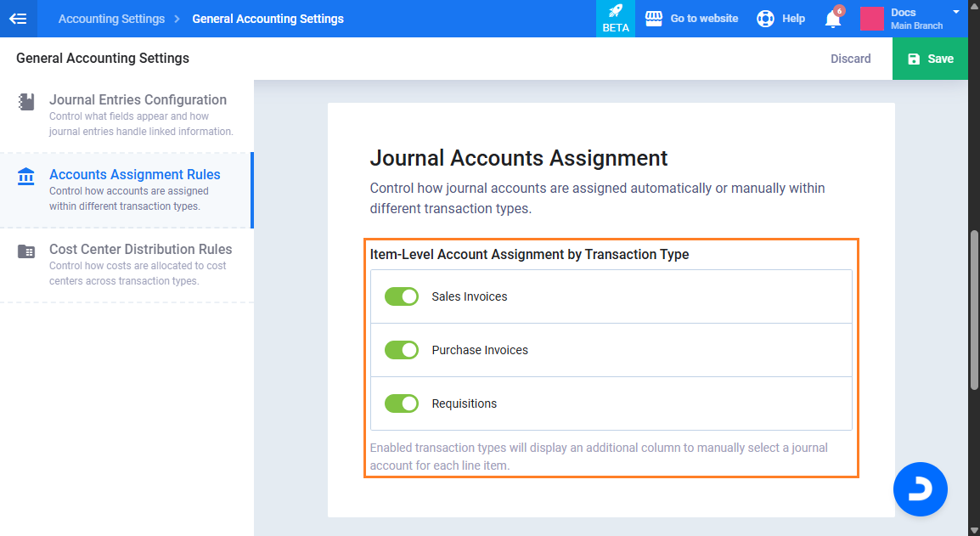The height and width of the screenshot is (536, 980).
Task: Click the Discard button
Action: (x=850, y=59)
